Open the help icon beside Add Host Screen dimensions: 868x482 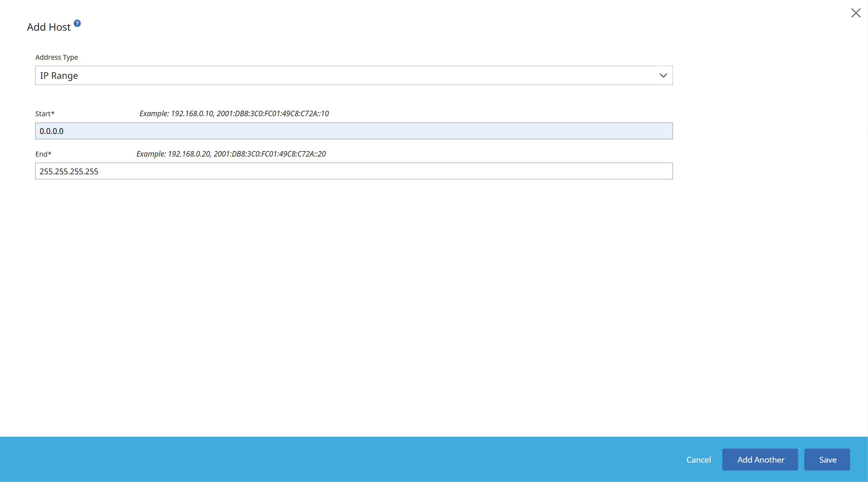(77, 23)
